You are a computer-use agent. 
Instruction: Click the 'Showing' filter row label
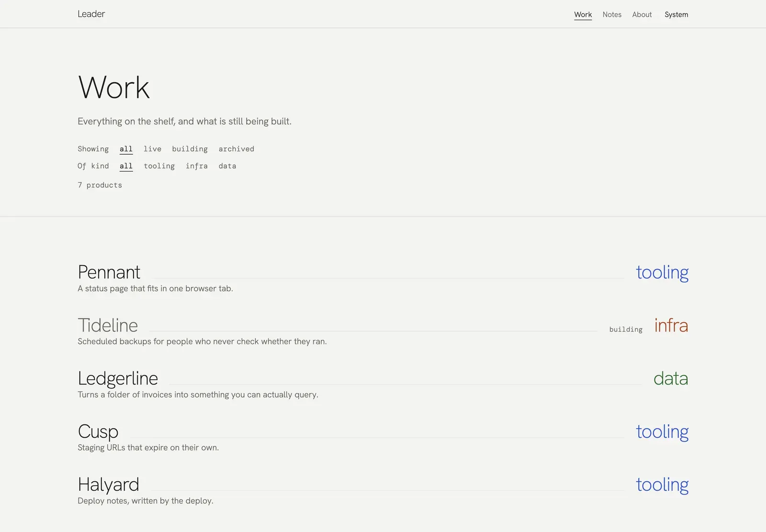(93, 149)
